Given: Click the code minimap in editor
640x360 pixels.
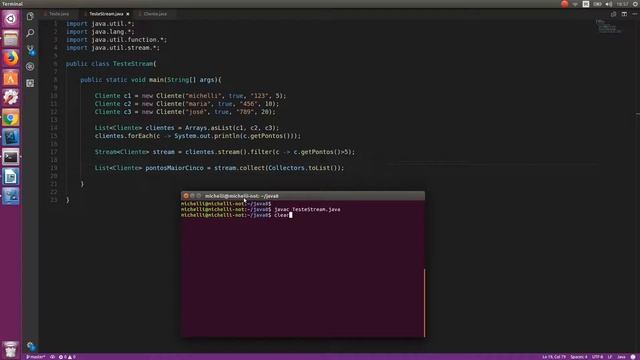Looking at the screenshot, I should 609,26.
